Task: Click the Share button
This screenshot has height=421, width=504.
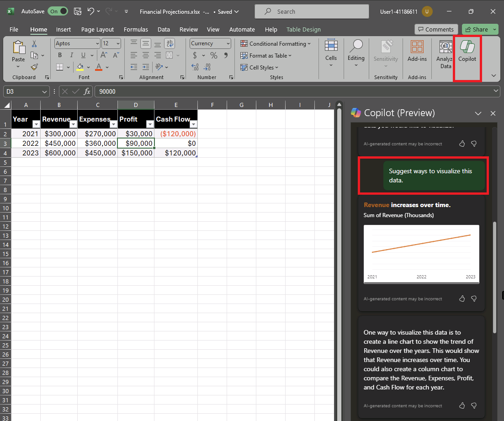Action: point(477,29)
